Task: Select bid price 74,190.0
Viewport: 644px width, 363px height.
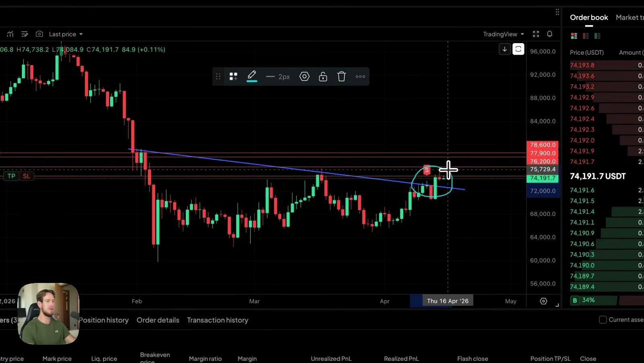Action: (x=582, y=265)
